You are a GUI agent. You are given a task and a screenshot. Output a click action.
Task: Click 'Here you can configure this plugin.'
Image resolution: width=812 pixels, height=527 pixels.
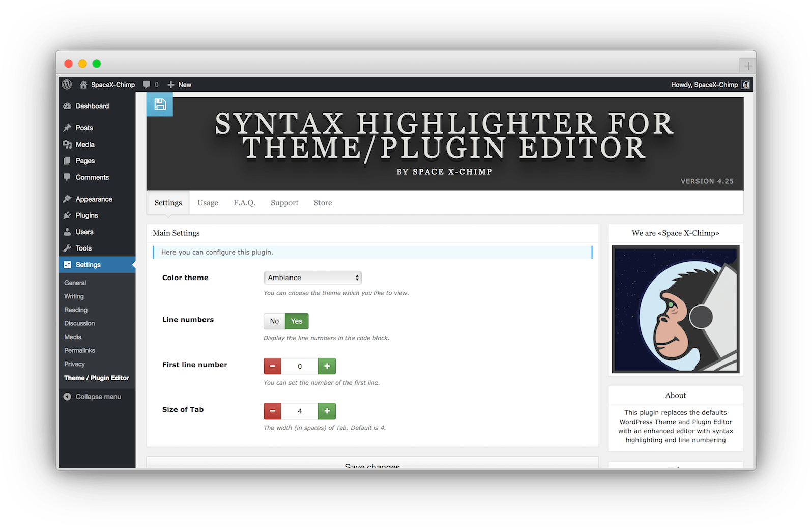click(x=217, y=252)
